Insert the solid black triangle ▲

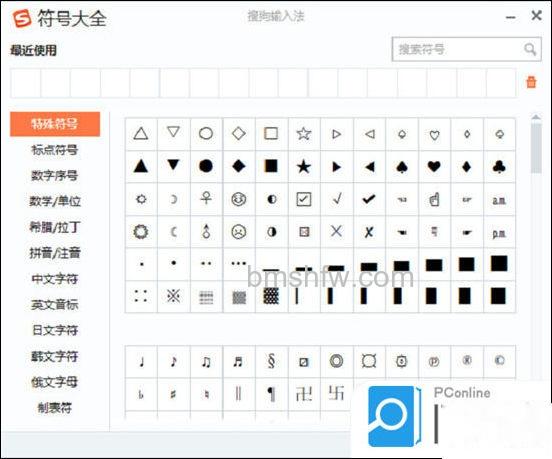coord(141,166)
